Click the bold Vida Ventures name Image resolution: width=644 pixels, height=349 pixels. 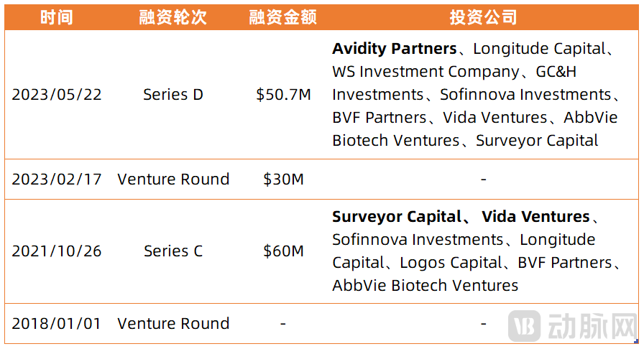535,217
